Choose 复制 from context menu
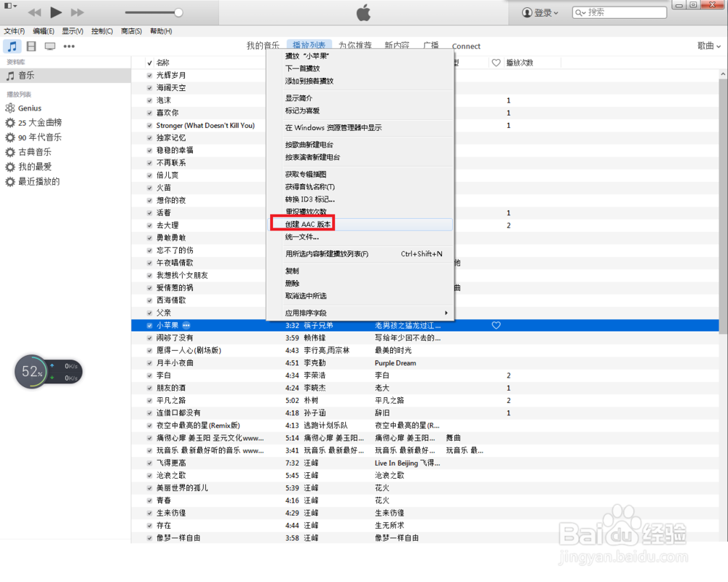This screenshot has width=728, height=582. tap(361, 271)
